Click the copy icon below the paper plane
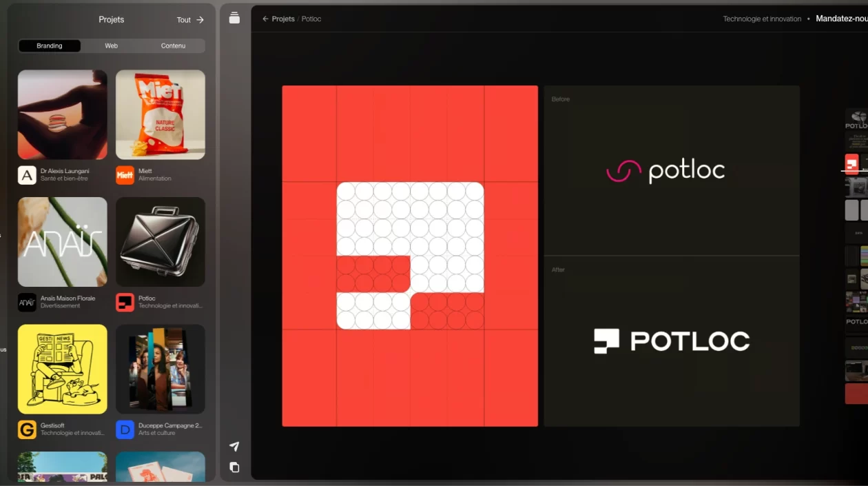This screenshot has height=486, width=868. pos(234,467)
